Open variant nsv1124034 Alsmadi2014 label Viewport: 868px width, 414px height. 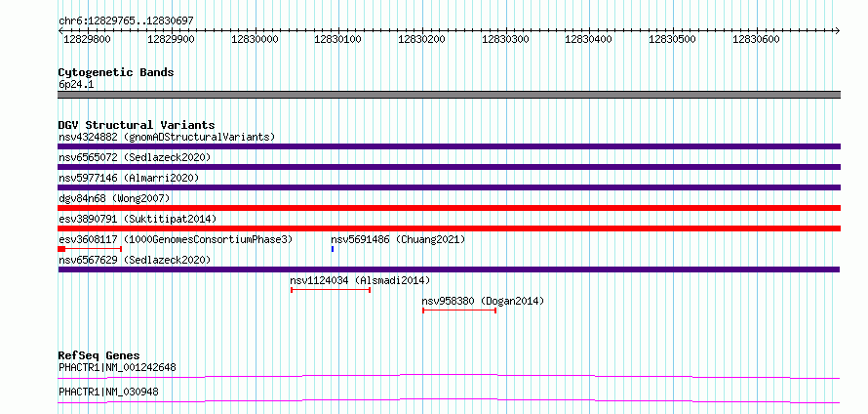360,280
